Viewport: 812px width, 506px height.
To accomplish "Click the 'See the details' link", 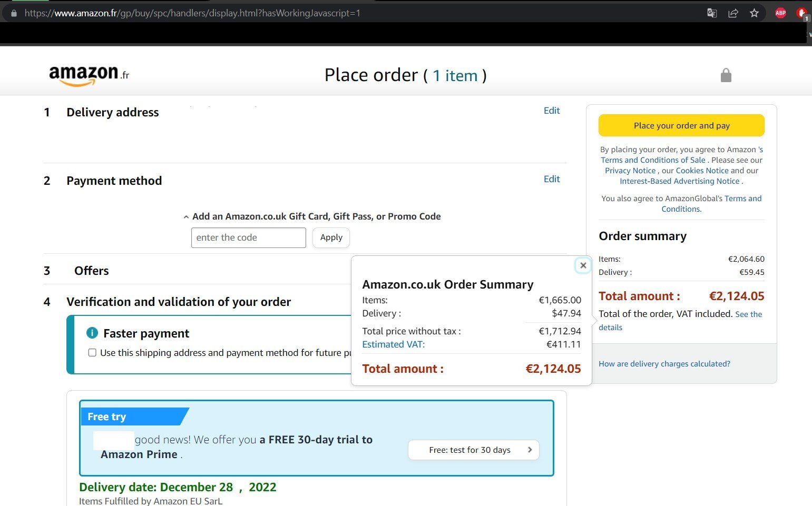I will (680, 321).
